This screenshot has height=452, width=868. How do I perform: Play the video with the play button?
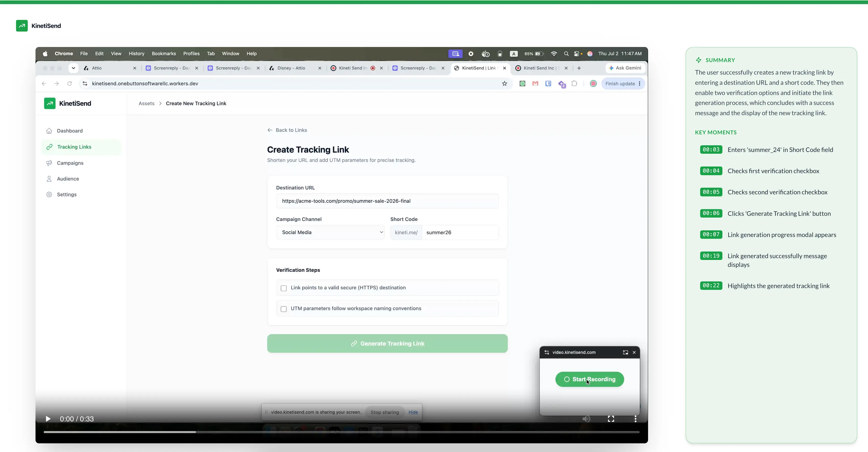tap(48, 419)
